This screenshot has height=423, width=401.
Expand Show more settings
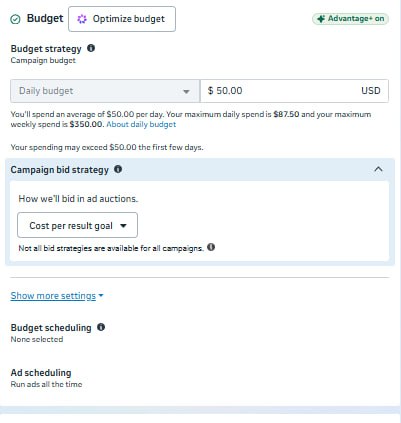[57, 296]
